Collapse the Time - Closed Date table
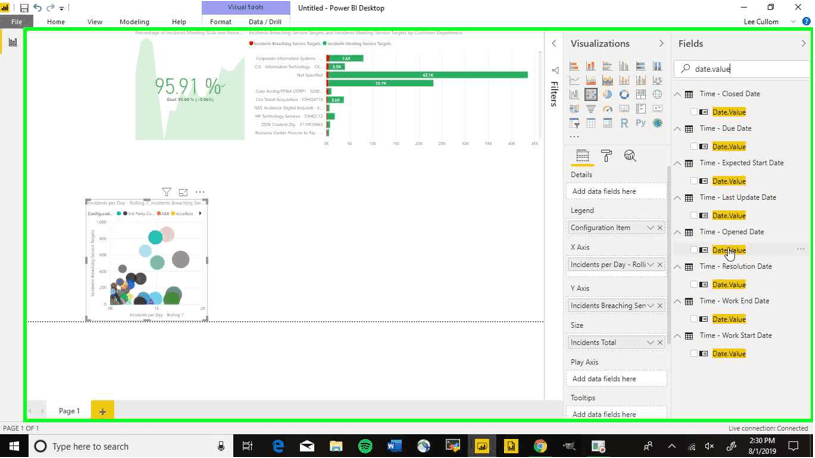Image resolution: width=815 pixels, height=458 pixels. [677, 94]
